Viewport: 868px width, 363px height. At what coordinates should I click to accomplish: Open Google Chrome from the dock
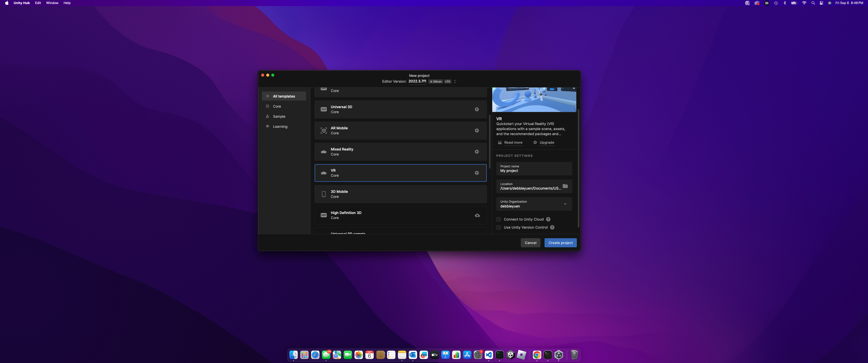537,355
